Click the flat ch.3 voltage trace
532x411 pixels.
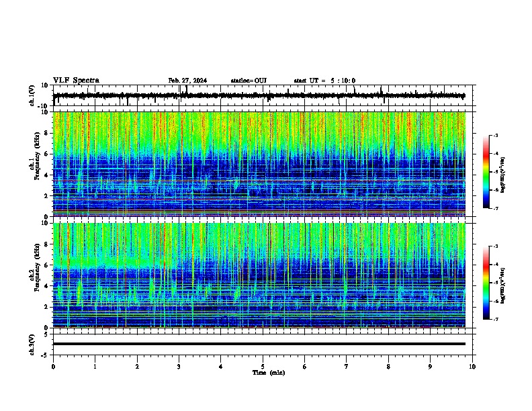click(x=259, y=344)
